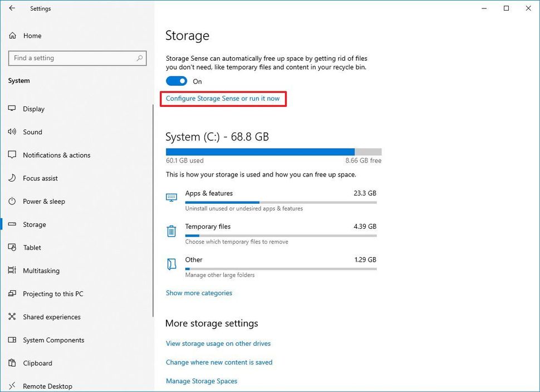Click the Find a setting search box

pyautogui.click(x=77, y=58)
